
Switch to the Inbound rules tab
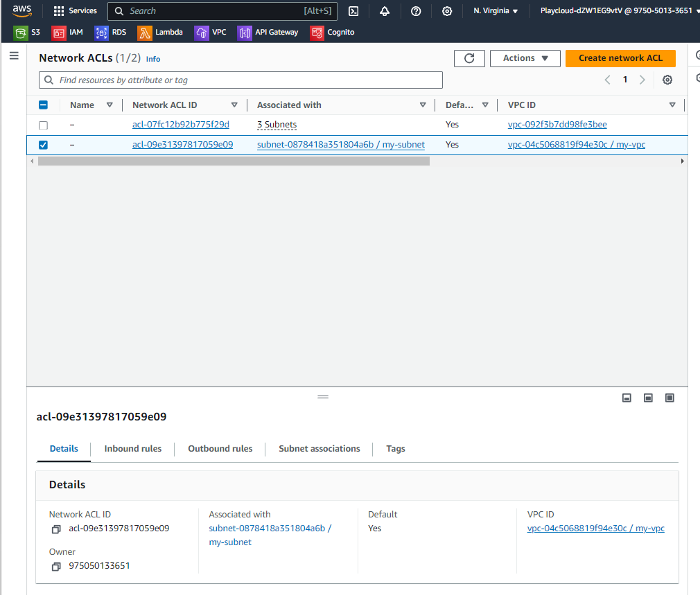pyautogui.click(x=133, y=449)
